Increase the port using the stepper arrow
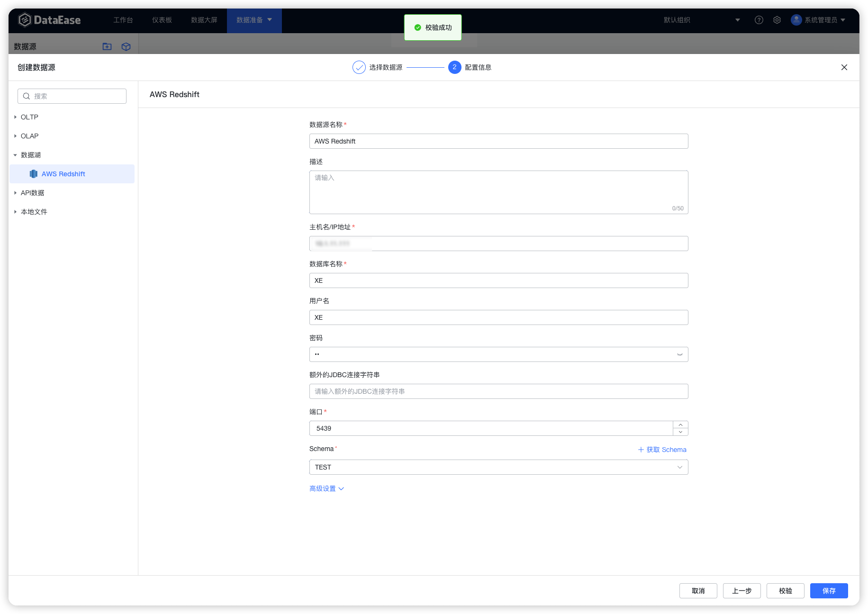Viewport: 868px width, 614px height. (680, 425)
